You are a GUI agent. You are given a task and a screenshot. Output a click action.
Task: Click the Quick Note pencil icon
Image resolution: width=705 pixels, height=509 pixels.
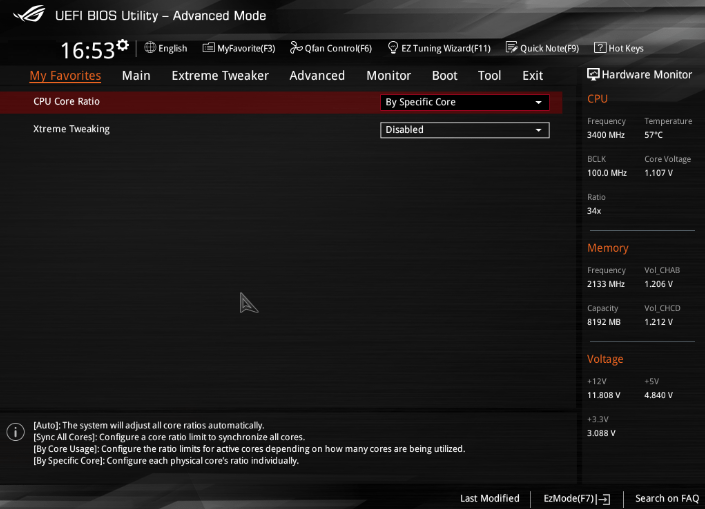coord(512,47)
